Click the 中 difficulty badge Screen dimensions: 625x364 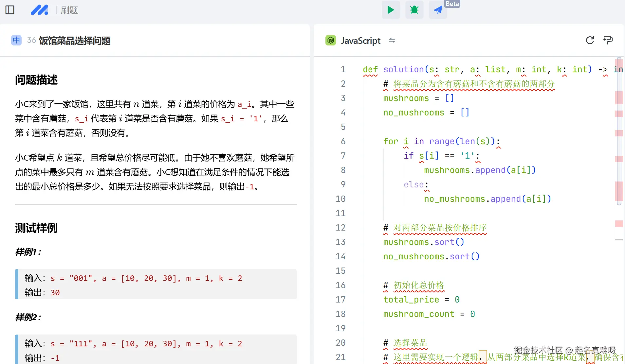pyautogui.click(x=16, y=40)
